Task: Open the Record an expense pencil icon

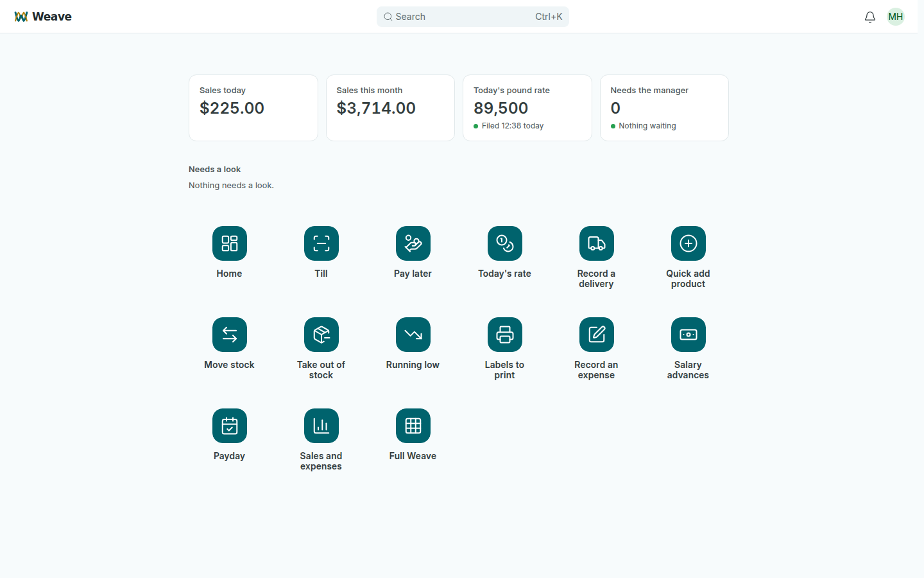Action: 597,335
